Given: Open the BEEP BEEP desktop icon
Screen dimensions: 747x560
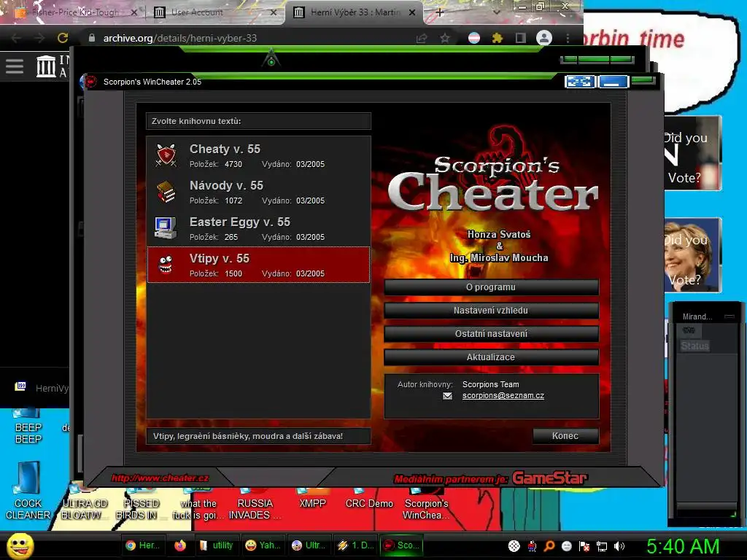Looking at the screenshot, I should click(x=28, y=426).
